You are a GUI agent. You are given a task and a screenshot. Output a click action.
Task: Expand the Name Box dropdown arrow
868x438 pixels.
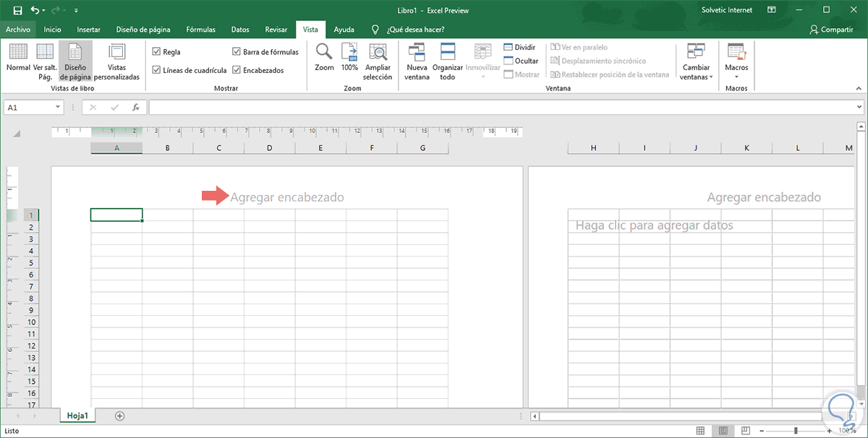point(58,107)
